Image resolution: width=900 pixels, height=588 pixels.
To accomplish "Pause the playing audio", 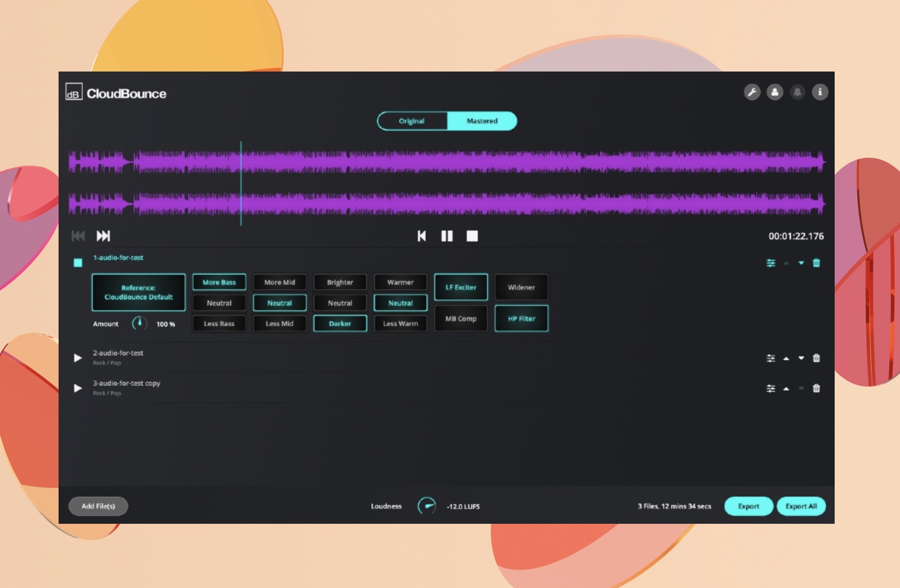I will [447, 236].
